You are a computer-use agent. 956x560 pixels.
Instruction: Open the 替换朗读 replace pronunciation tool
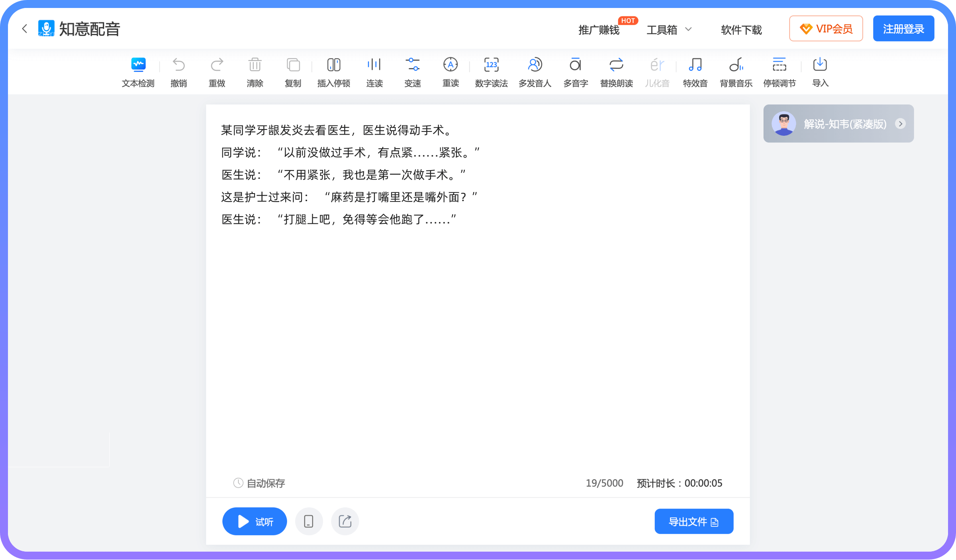coord(616,72)
